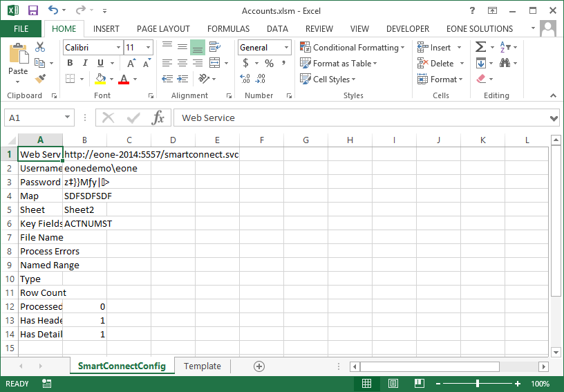The width and height of the screenshot is (564, 392).
Task: Switch to the PAGE LAYOUT tab
Action: coord(163,29)
